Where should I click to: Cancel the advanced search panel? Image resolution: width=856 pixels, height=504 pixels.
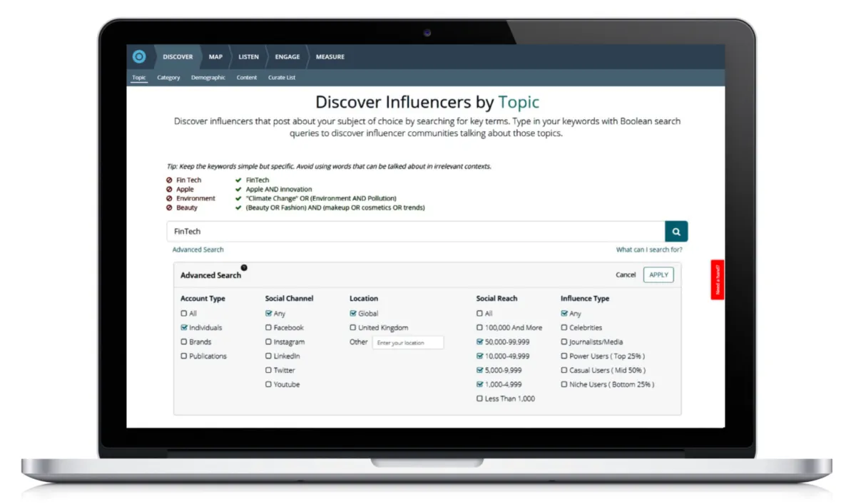[626, 275]
